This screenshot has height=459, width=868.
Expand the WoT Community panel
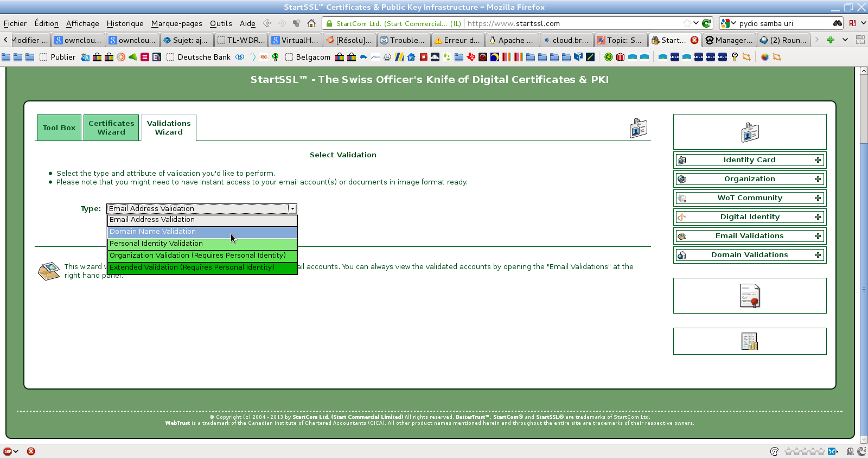(x=750, y=198)
